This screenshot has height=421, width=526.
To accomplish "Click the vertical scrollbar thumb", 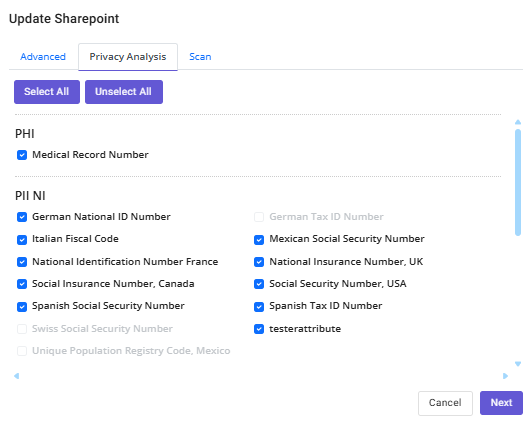I will pos(518,182).
